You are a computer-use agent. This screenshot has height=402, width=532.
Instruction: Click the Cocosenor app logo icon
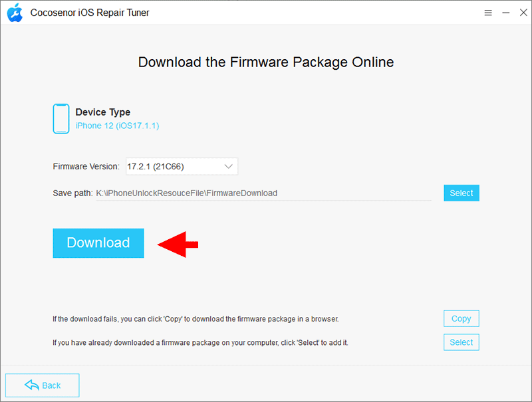(15, 13)
